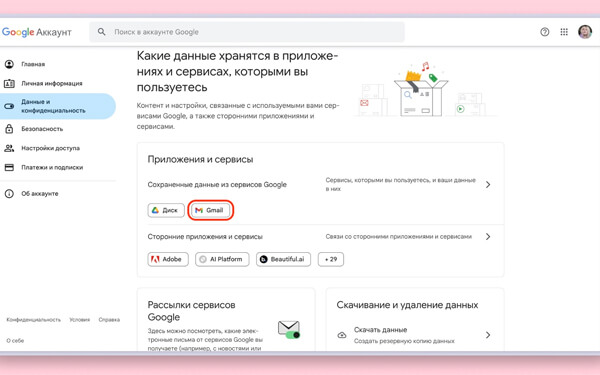600x375 pixels.
Task: Open the profile avatar menu
Action: [x=585, y=32]
